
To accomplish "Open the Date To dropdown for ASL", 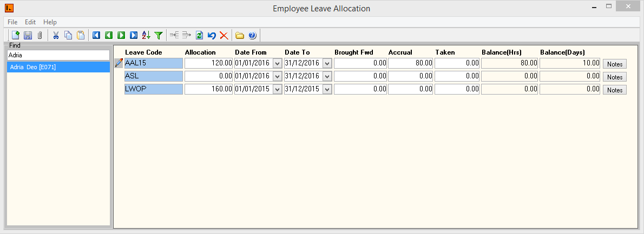I will [327, 76].
